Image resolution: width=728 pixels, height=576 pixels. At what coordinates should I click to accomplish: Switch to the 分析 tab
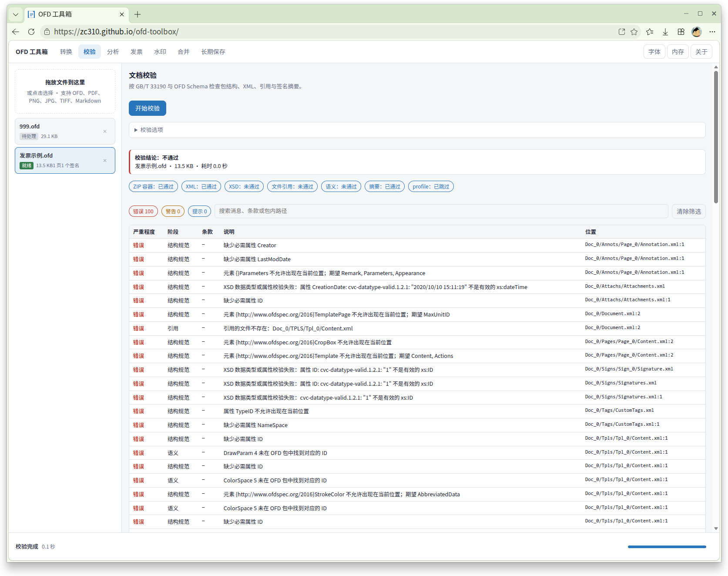click(x=113, y=52)
